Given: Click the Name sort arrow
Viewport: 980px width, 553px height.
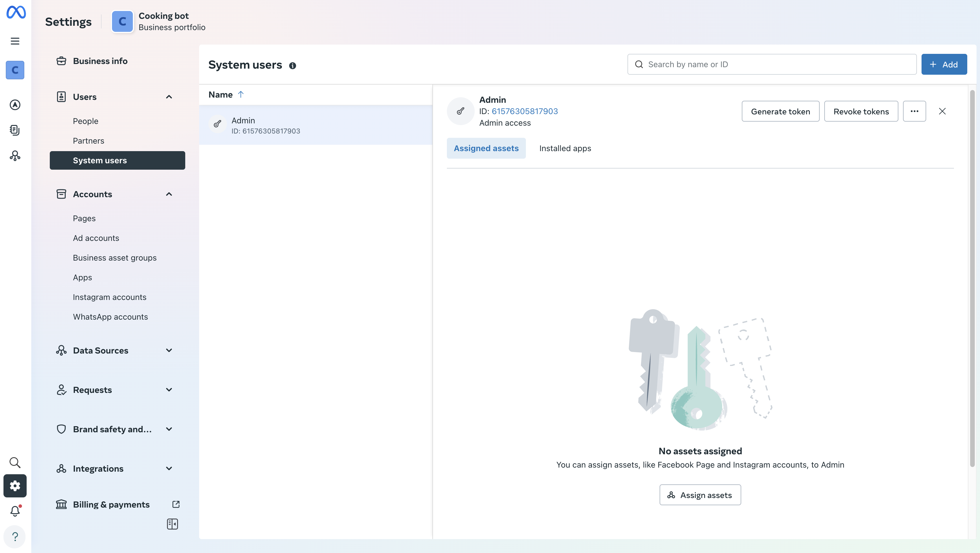Looking at the screenshot, I should 241,94.
